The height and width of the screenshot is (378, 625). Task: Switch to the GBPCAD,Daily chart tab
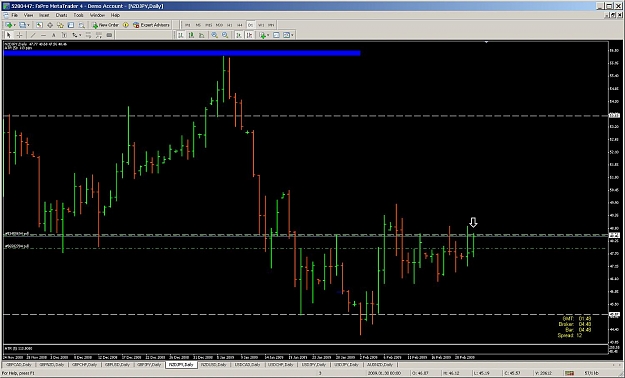point(18,364)
